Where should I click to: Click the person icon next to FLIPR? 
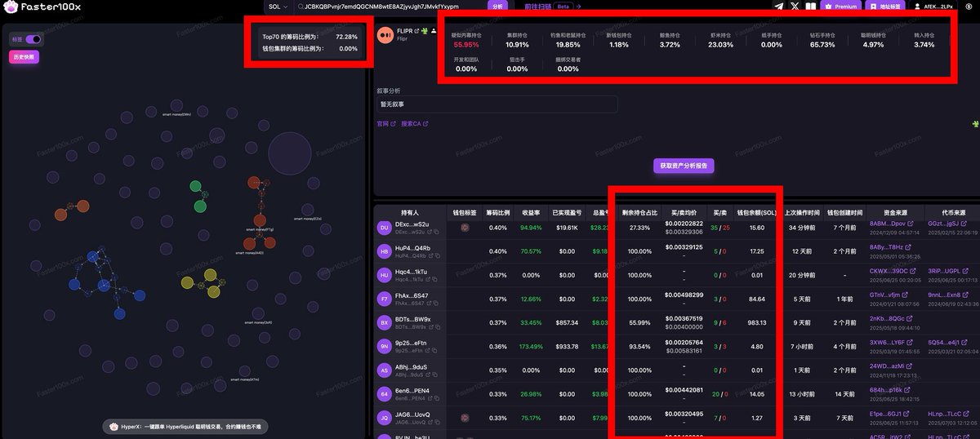click(x=434, y=31)
